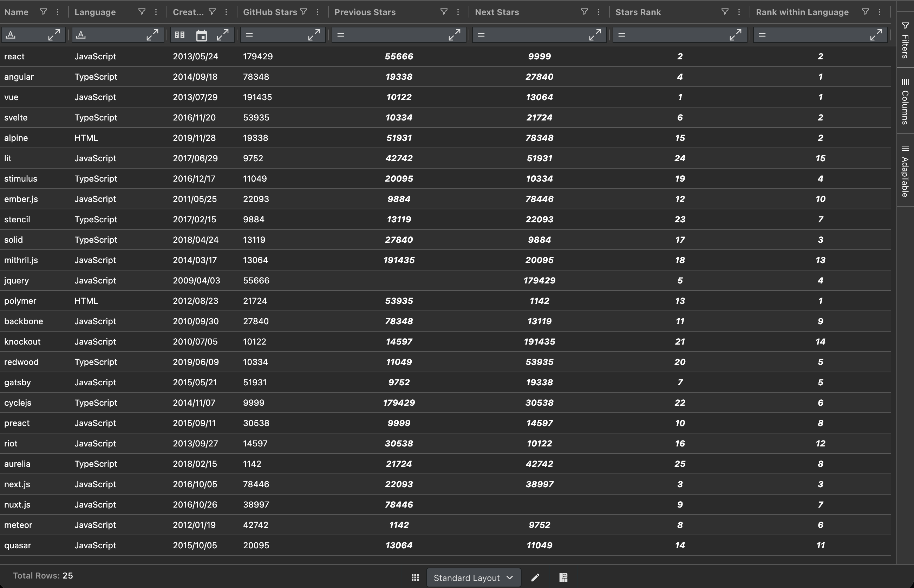Image resolution: width=914 pixels, height=588 pixels.
Task: Open the Standard Layout dropdown
Action: coord(474,578)
